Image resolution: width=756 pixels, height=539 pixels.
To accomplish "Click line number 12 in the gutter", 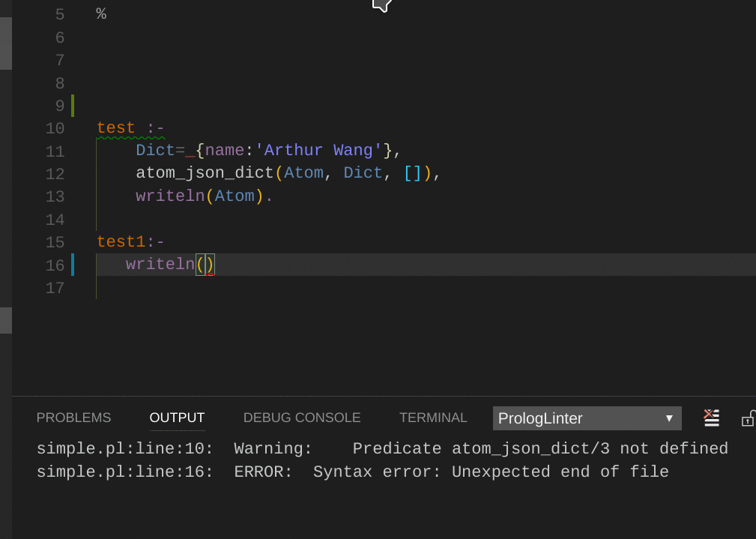I will 55,174.
